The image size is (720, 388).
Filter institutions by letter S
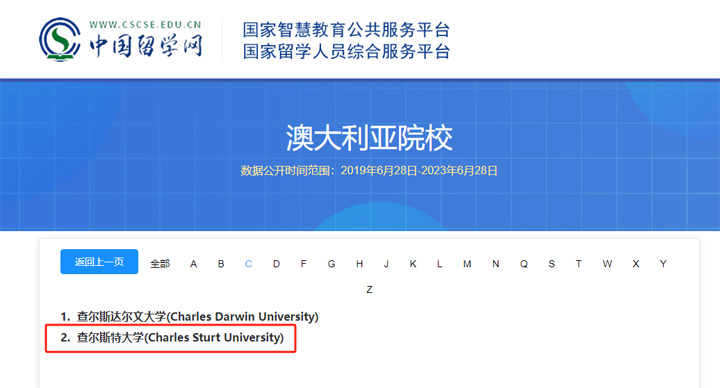pyautogui.click(x=551, y=264)
